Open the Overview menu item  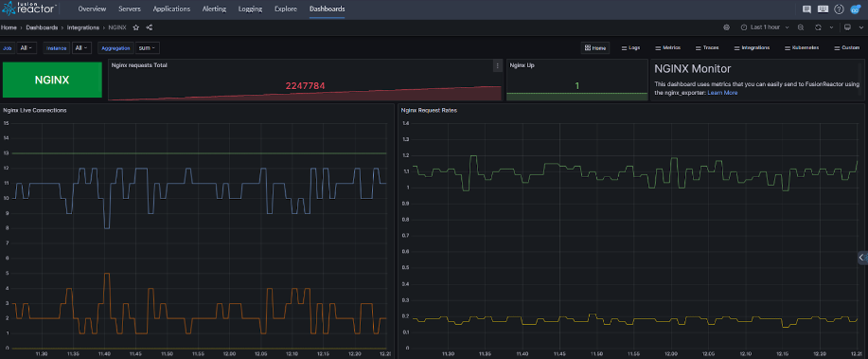92,9
